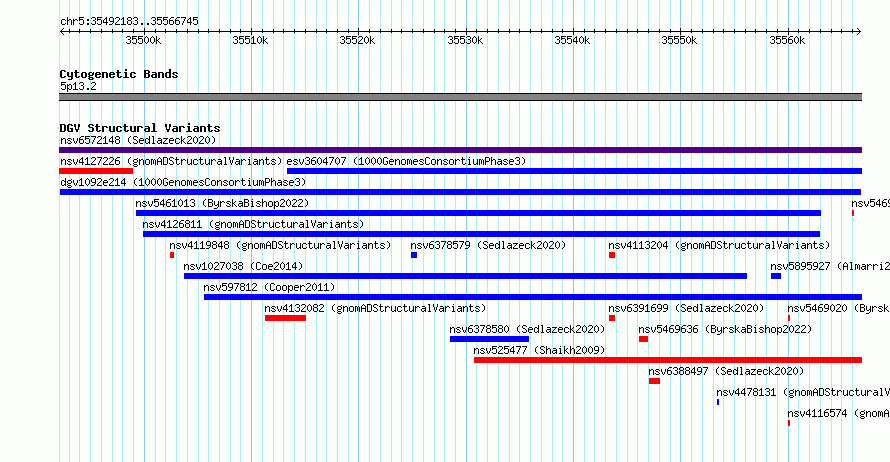Open nsv5469020 variant label
Image resolution: width=890 pixels, height=462 pixels.
point(838,308)
